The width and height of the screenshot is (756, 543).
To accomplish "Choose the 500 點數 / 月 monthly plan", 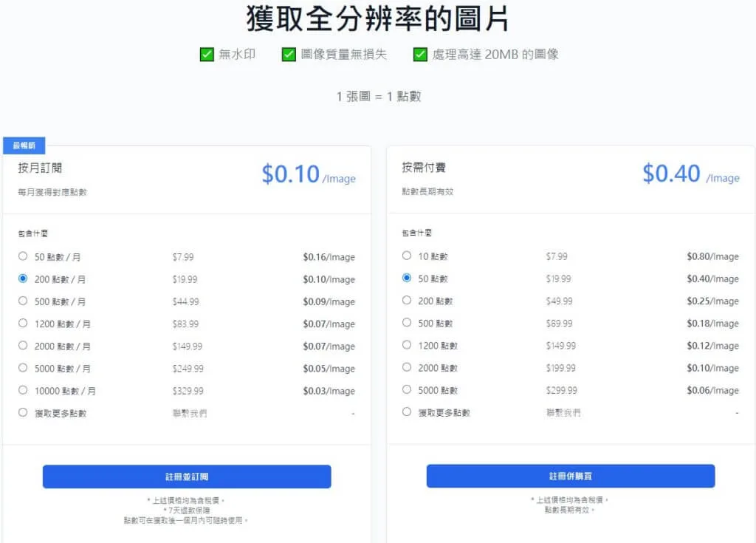I will click(x=23, y=301).
